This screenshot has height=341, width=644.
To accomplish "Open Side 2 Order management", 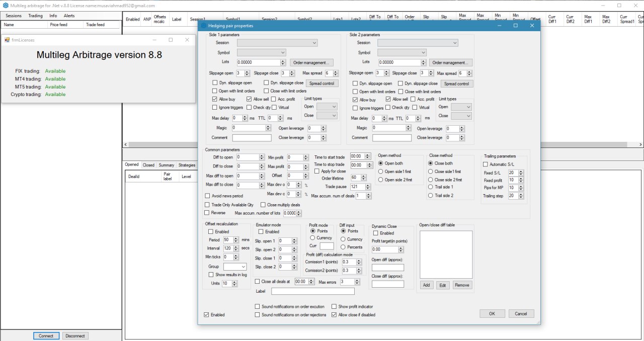I will 451,62.
